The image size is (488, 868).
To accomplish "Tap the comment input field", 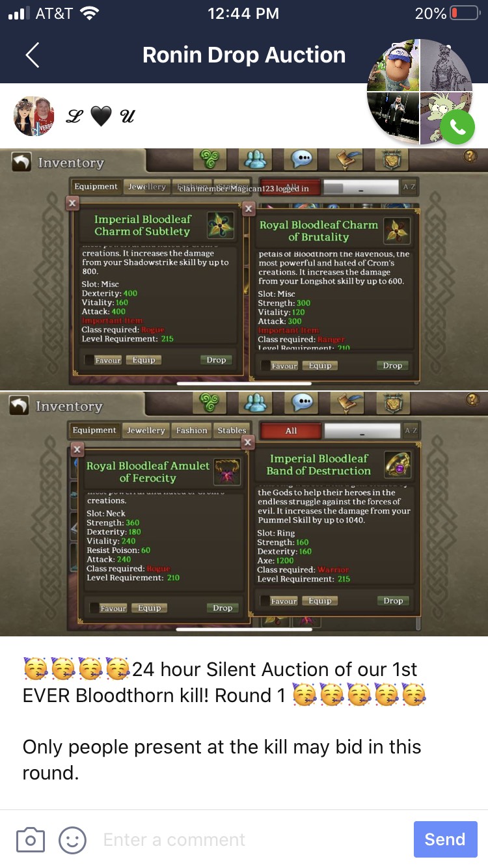I will pos(254,839).
